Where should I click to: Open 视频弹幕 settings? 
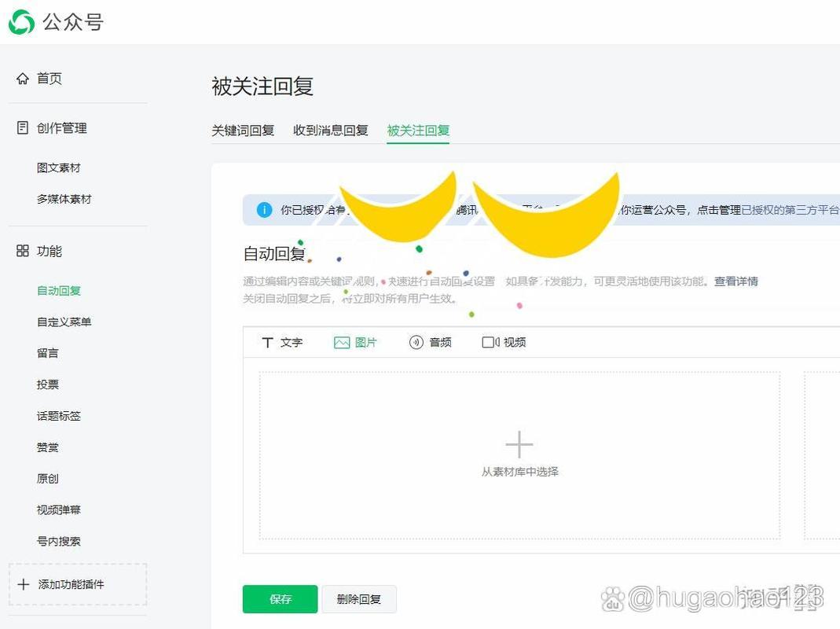pyautogui.click(x=59, y=509)
